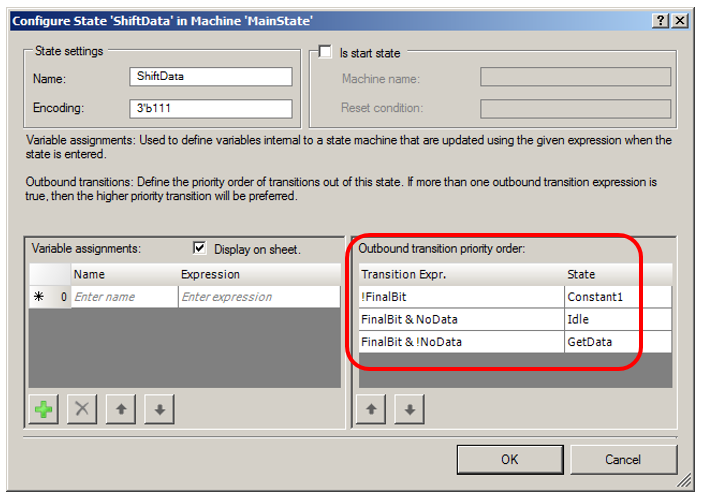
Task: Click the dialog resize grip corner
Action: (685, 481)
